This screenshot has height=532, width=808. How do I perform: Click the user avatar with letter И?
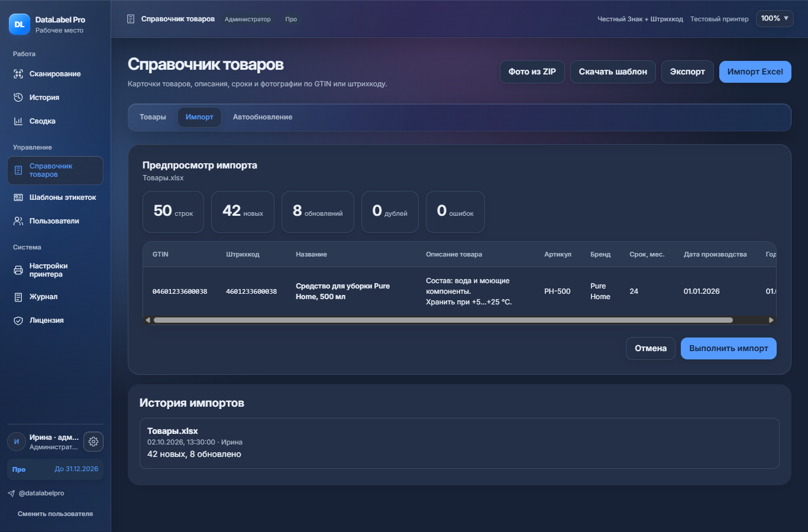17,442
